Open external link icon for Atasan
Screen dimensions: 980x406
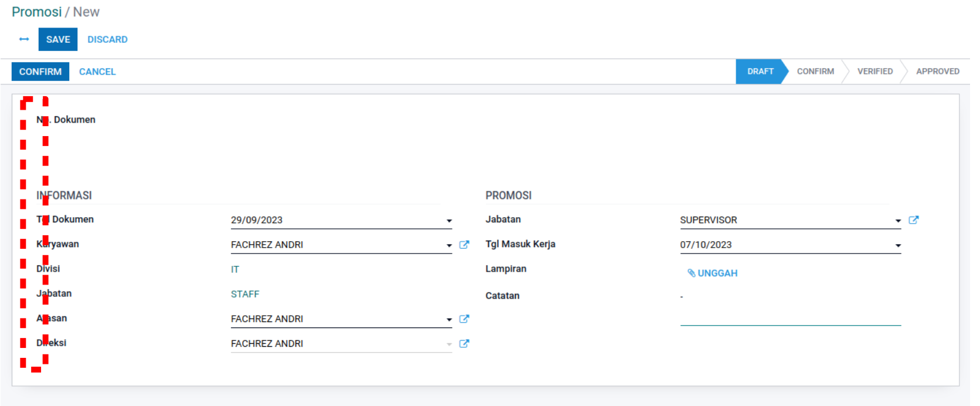464,319
